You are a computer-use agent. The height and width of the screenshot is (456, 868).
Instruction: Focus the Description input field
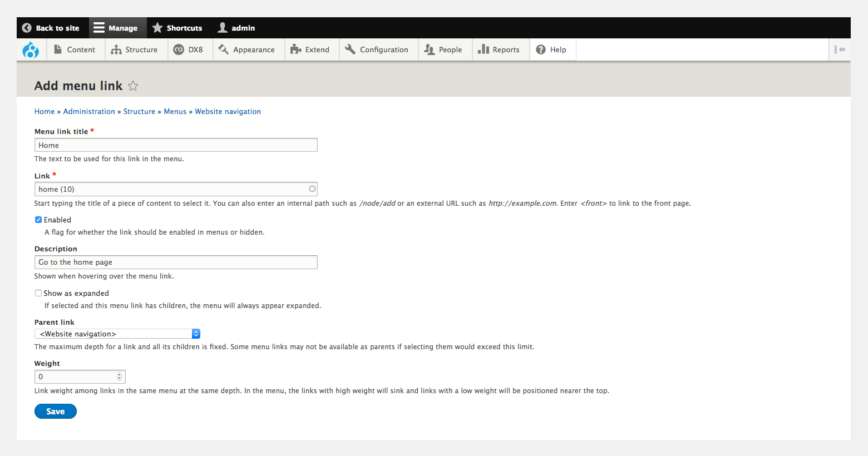[176, 262]
